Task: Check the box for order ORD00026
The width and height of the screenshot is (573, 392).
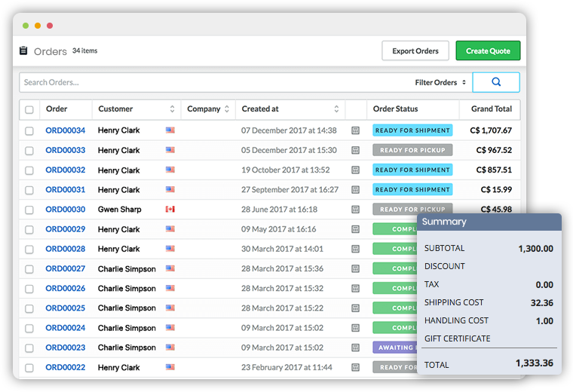Action: 29,289
